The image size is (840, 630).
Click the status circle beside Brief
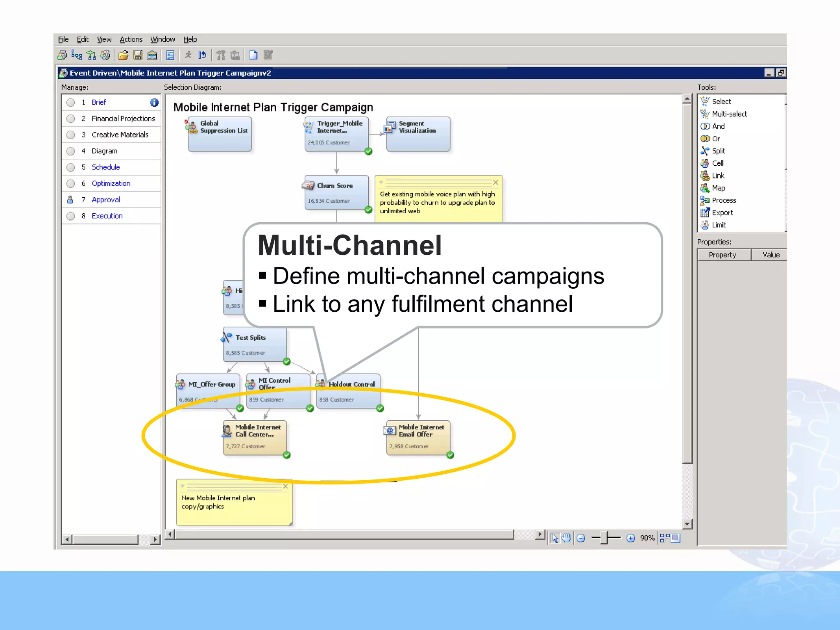[71, 103]
